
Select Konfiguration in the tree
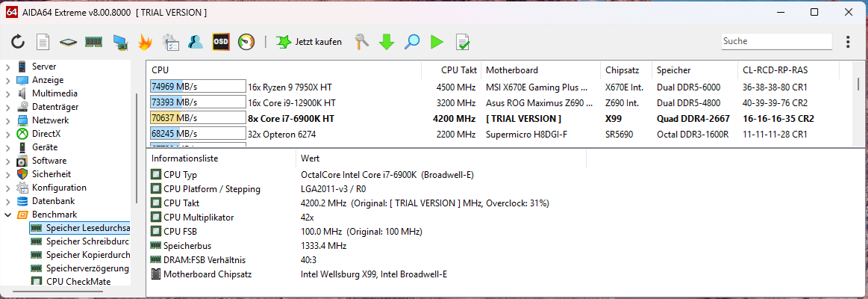(59, 188)
